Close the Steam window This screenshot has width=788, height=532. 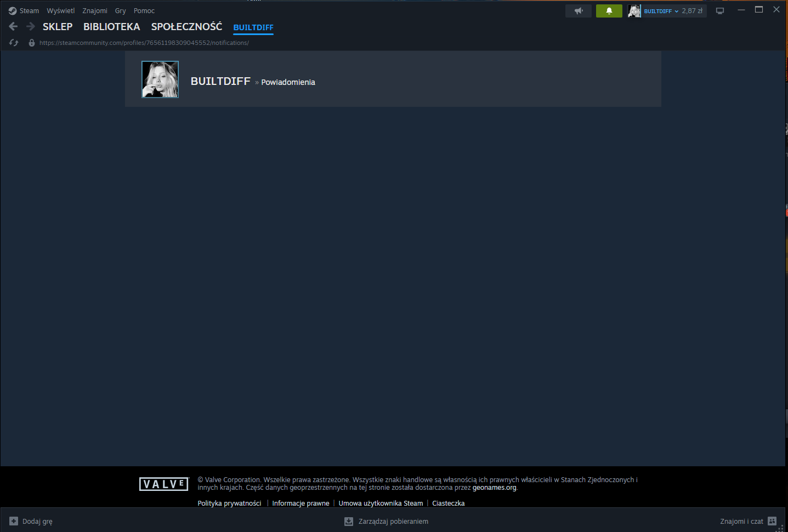pos(776,10)
